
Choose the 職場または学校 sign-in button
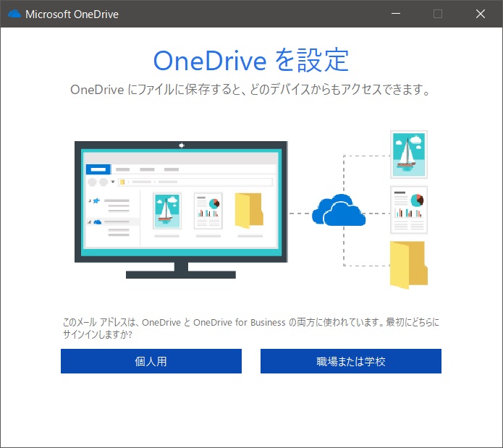tap(350, 361)
